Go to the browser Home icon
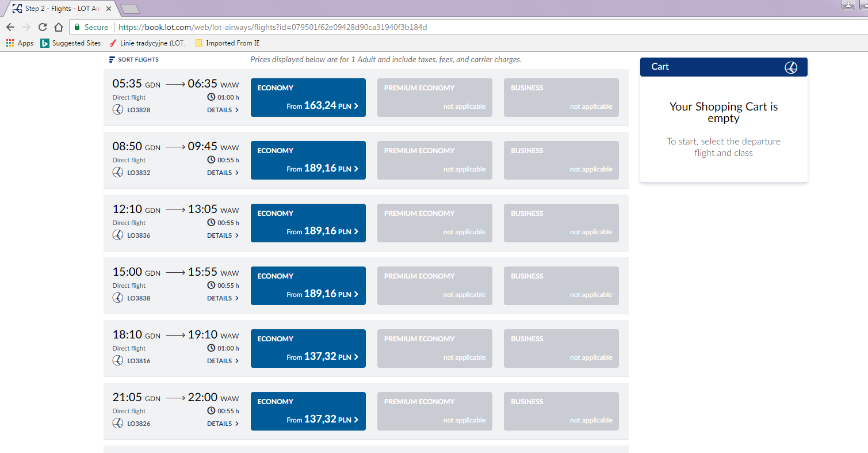The width and height of the screenshot is (868, 453). [59, 27]
